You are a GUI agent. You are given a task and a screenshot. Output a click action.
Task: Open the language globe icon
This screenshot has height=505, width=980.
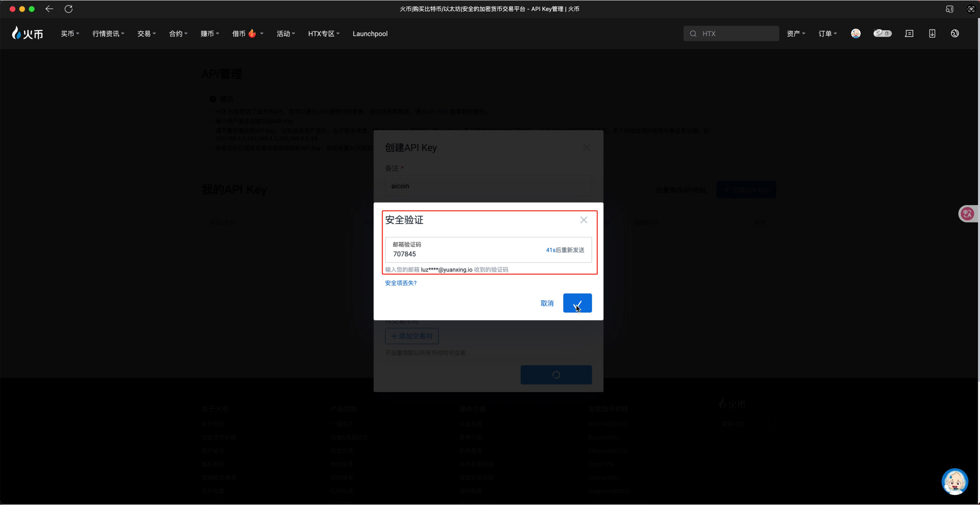click(955, 33)
